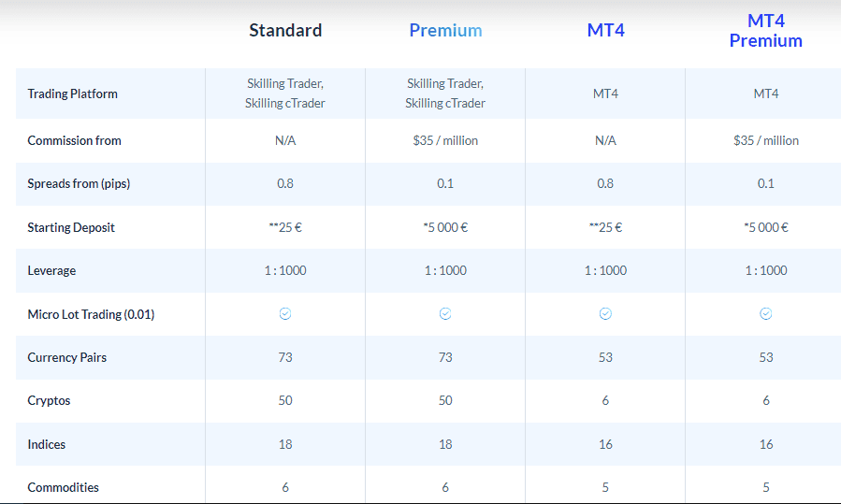
Task: Click the Commodities row label
Action: tap(63, 487)
